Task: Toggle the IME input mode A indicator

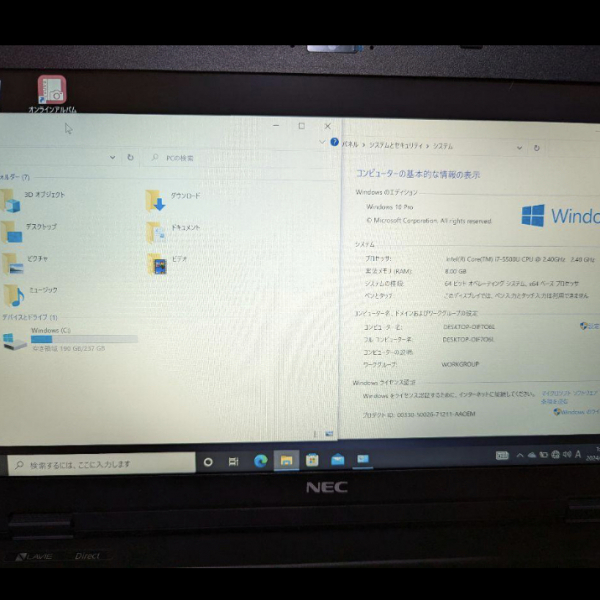Action: tap(578, 454)
